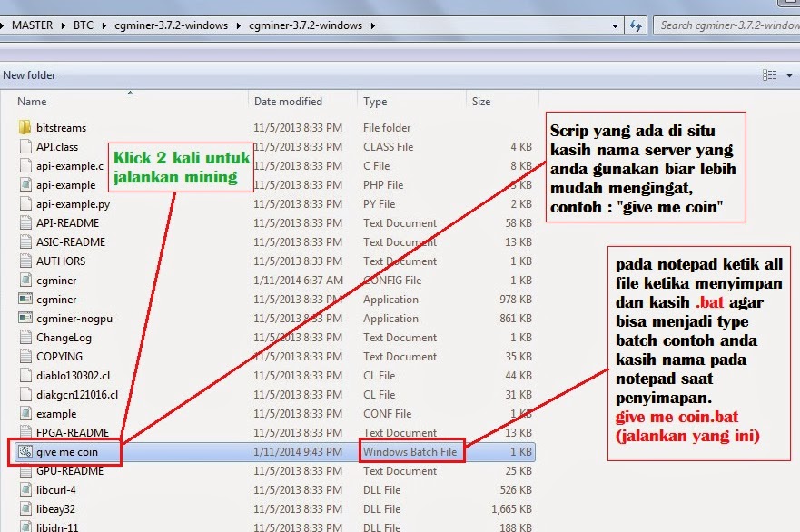The height and width of the screenshot is (532, 800).
Task: Expand the arrow after the last breadcrumb folder
Action: pos(373,25)
